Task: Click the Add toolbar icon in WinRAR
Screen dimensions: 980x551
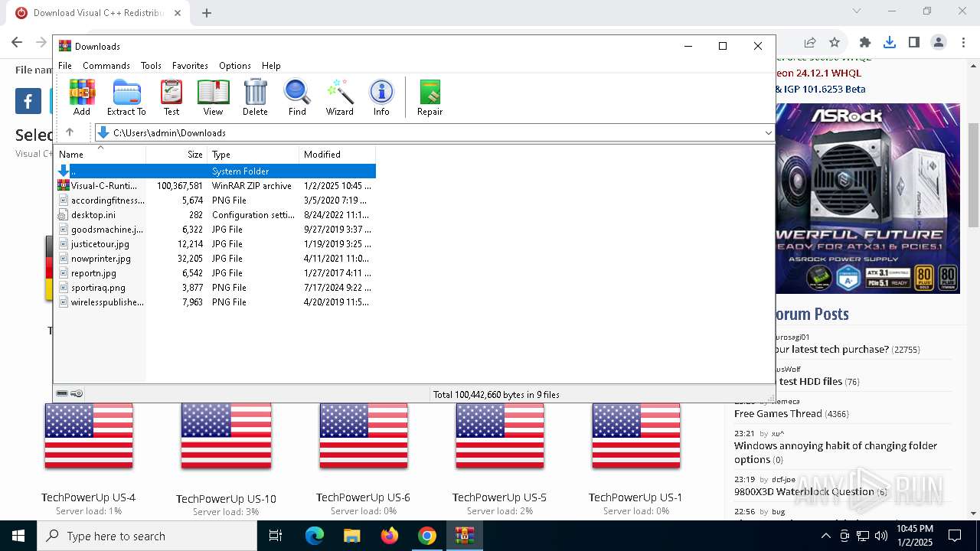Action: coord(82,97)
